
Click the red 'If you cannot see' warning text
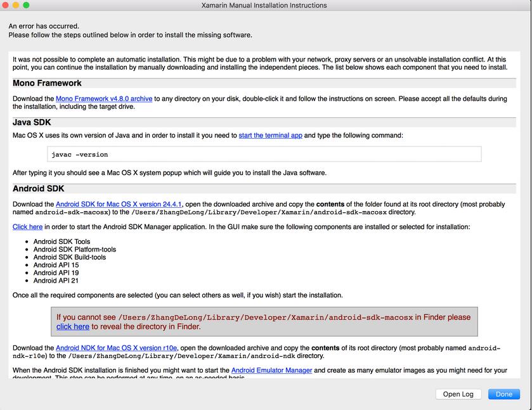(x=264, y=321)
